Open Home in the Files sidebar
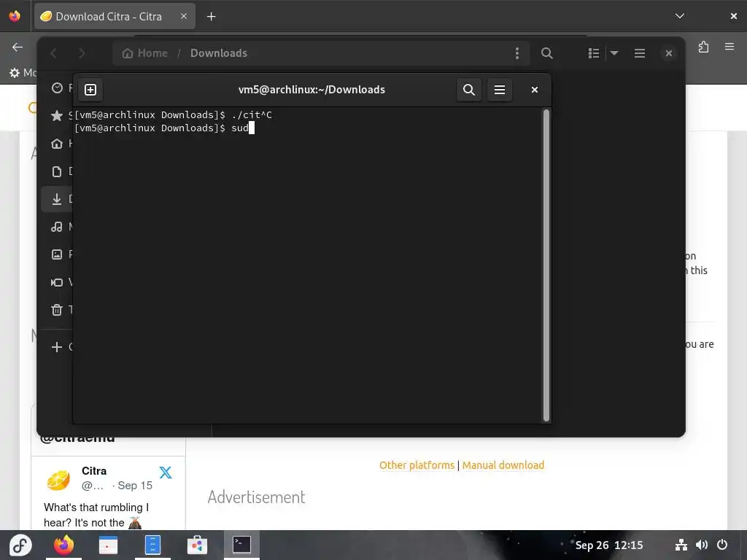 57,144
